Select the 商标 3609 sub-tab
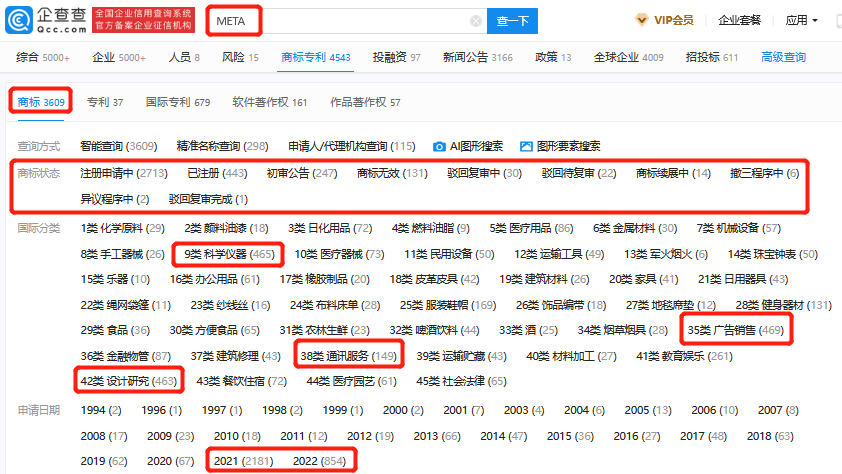 [41, 102]
